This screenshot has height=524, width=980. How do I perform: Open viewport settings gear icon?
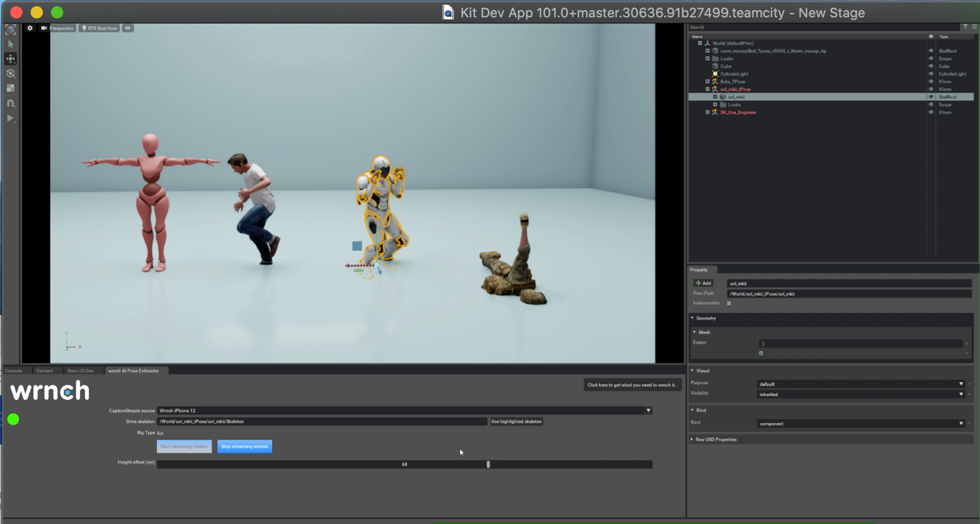30,28
